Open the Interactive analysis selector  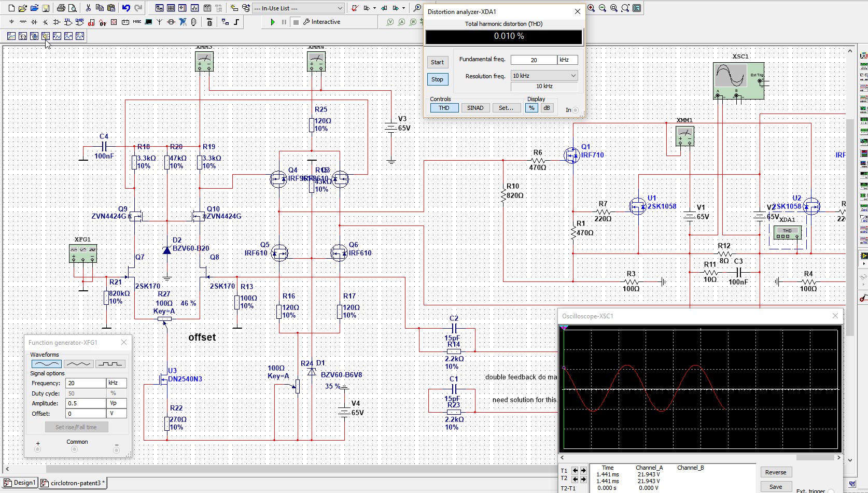322,22
